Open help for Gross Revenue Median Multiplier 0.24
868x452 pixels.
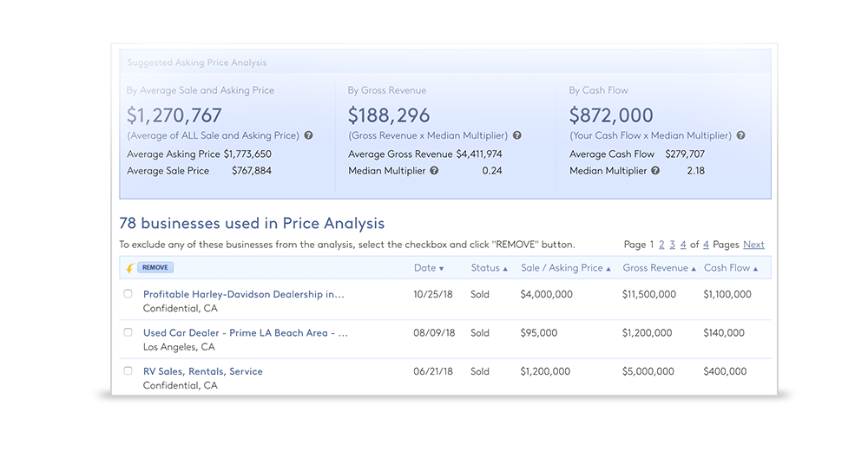tap(434, 171)
